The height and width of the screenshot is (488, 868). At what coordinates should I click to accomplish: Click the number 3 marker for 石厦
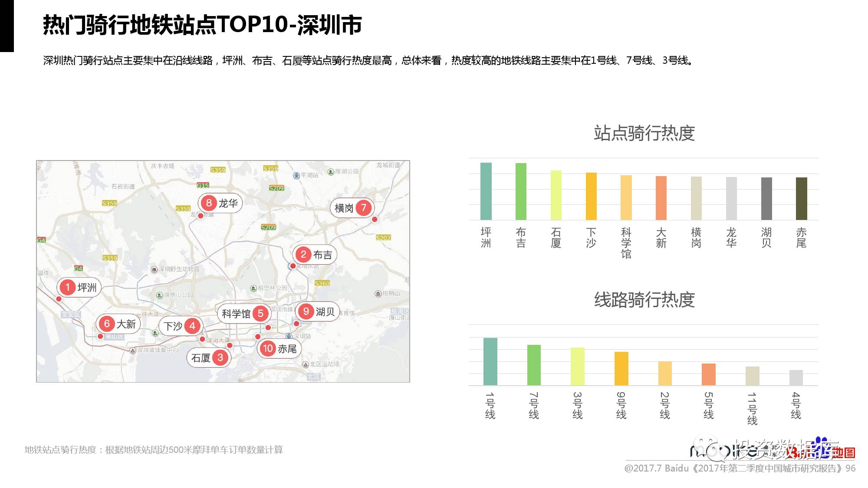[220, 358]
